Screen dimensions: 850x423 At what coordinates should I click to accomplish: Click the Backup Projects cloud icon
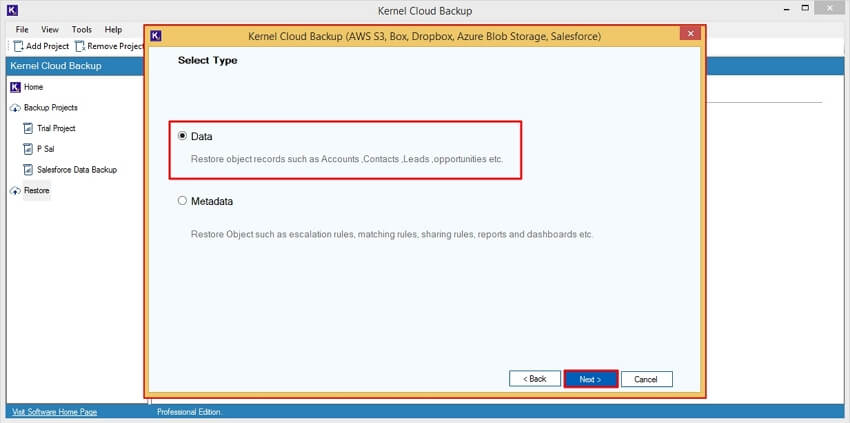15,108
